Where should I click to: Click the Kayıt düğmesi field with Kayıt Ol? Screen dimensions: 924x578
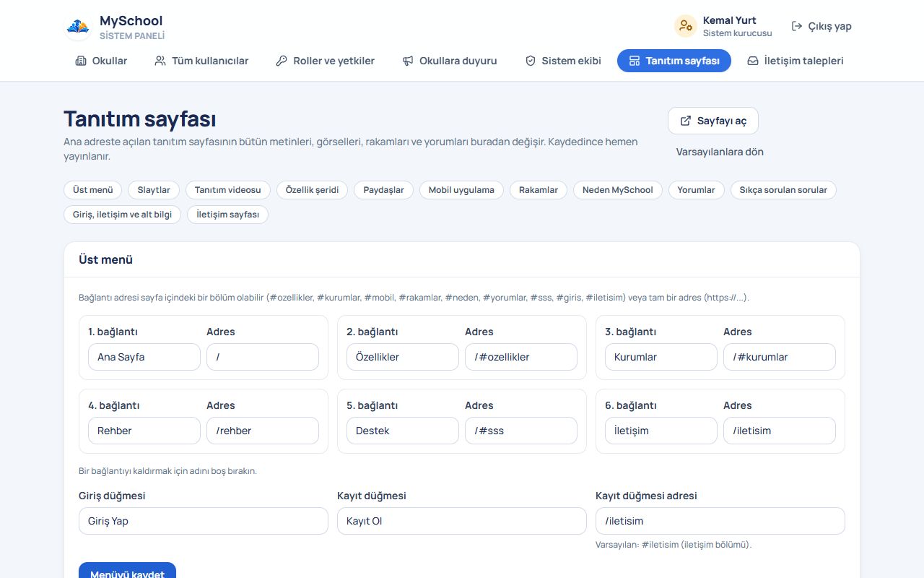pyautogui.click(x=462, y=521)
